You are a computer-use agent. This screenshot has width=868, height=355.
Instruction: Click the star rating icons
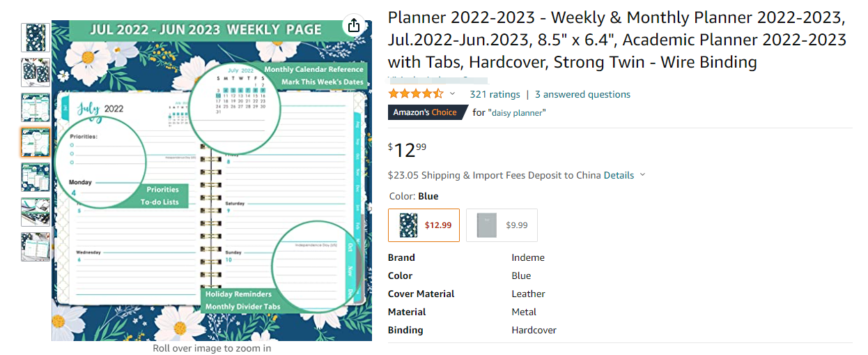click(x=415, y=94)
